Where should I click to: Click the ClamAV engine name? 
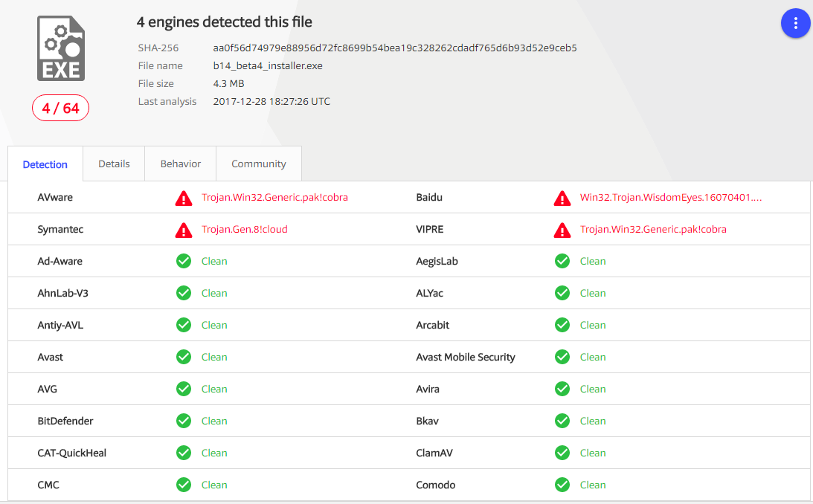click(434, 453)
